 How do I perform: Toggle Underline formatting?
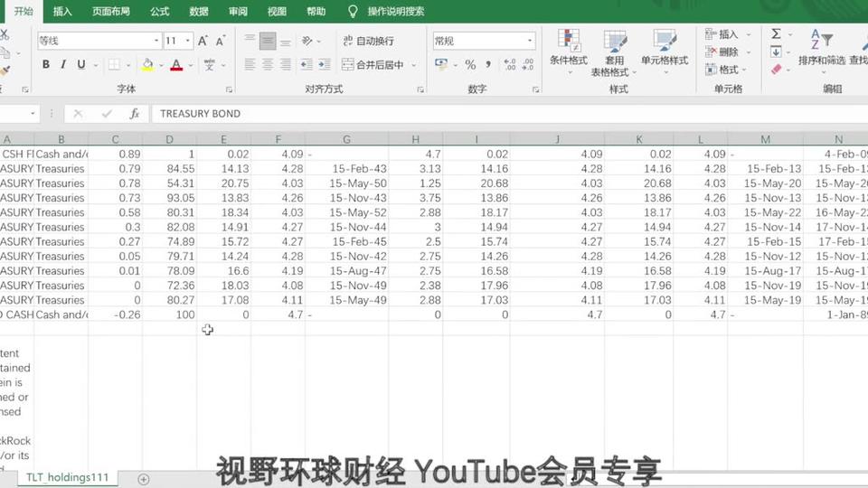(81, 65)
